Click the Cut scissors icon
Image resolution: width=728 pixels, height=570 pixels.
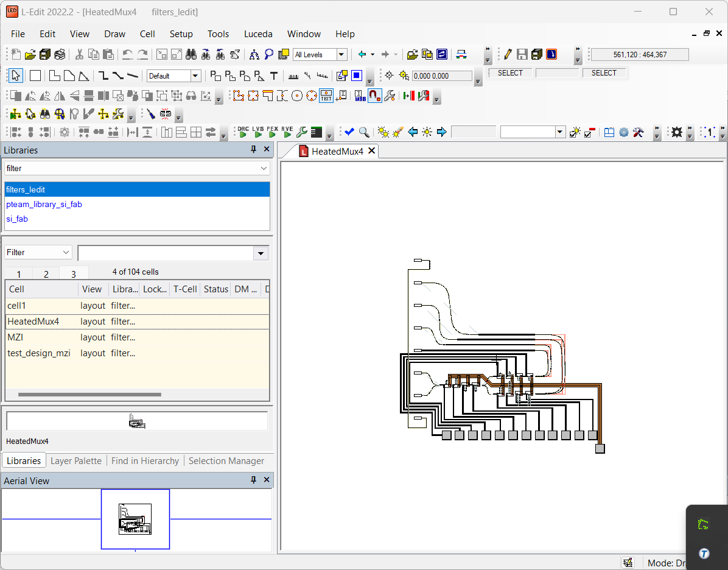pos(79,54)
